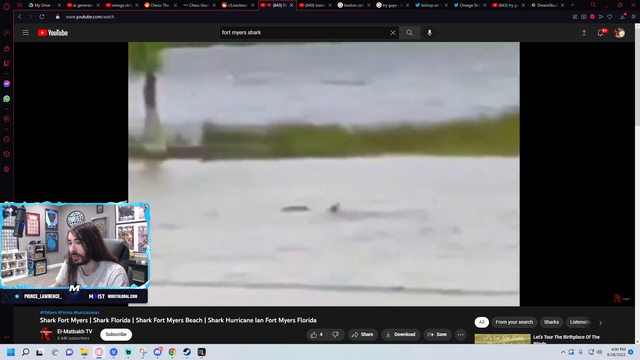Click the Share button
Image resolution: width=640 pixels, height=360 pixels.
362,335
